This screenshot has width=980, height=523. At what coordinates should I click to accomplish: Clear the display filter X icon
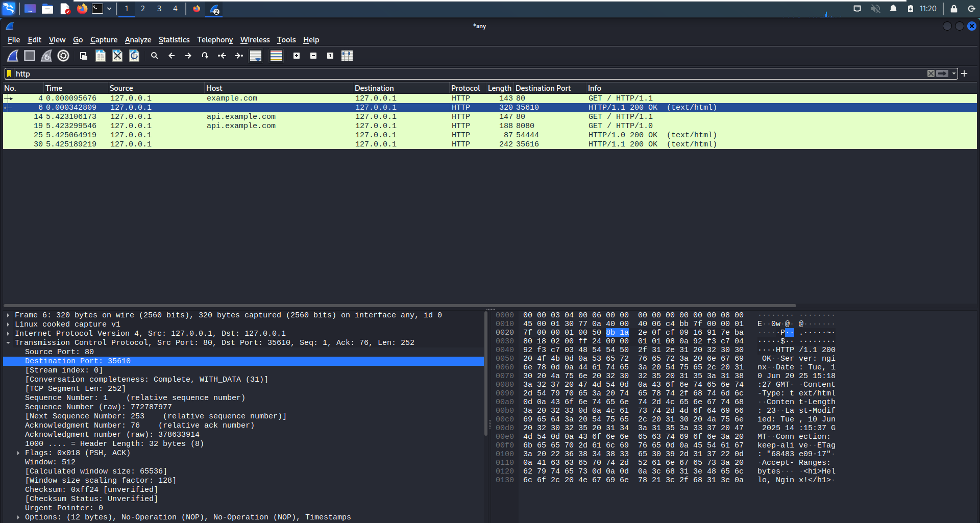931,73
